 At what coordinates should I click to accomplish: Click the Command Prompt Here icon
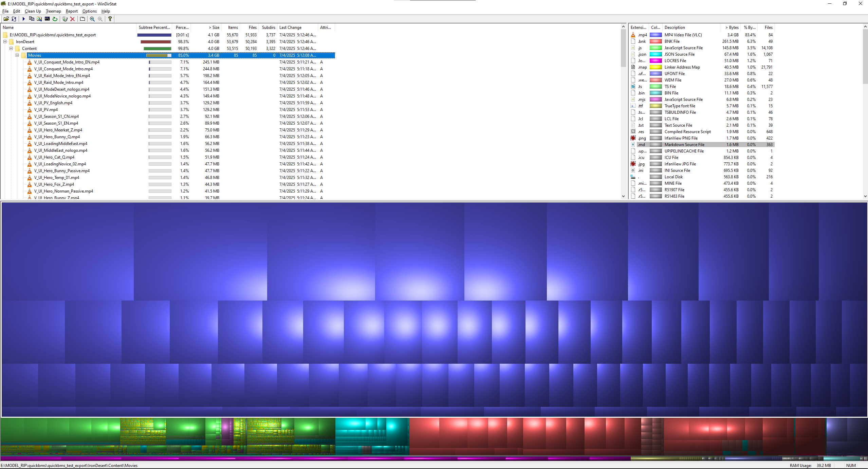point(47,19)
